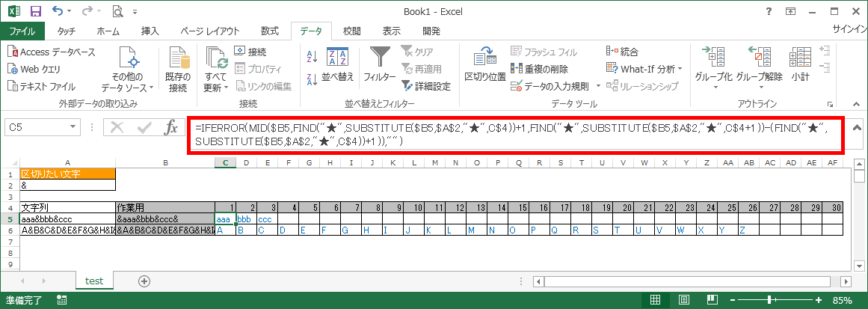Select row 5 header

pyautogui.click(x=10, y=218)
